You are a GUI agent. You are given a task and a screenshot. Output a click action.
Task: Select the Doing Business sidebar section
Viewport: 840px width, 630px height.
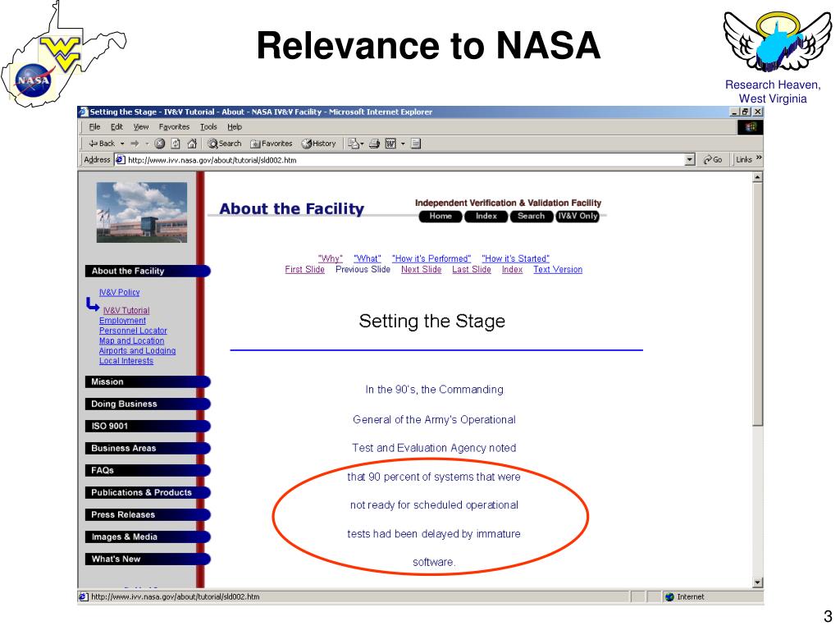(x=148, y=404)
